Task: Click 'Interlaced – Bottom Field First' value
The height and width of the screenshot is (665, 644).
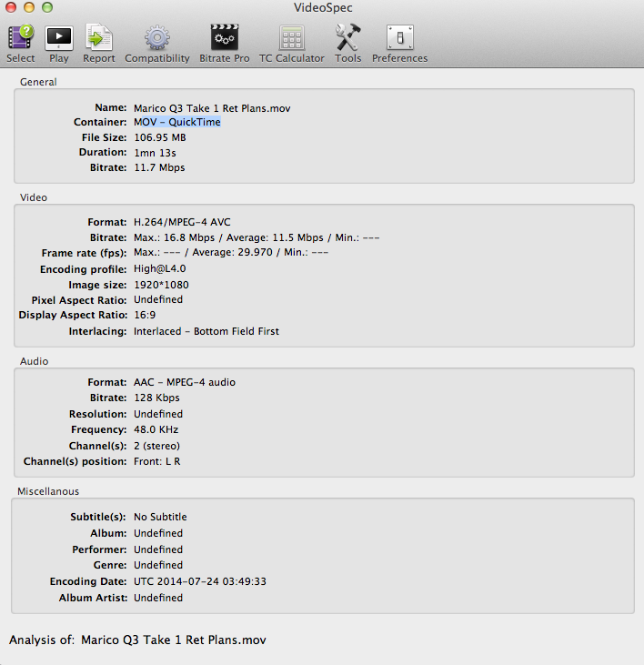Action: 206,331
